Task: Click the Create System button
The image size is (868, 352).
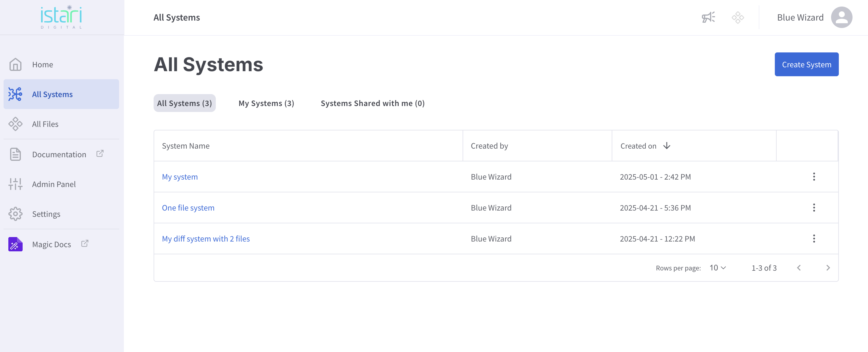Action: click(806, 64)
